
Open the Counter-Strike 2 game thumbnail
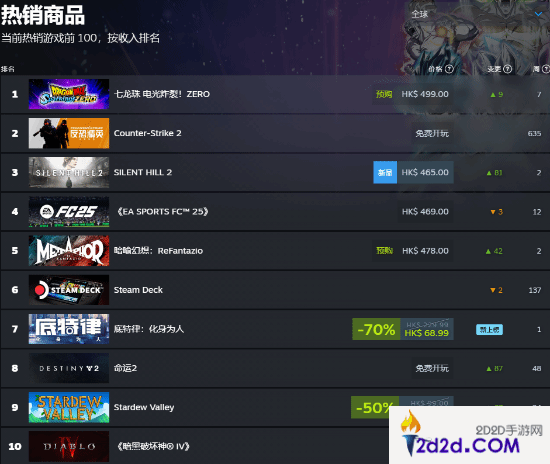[x=69, y=133]
